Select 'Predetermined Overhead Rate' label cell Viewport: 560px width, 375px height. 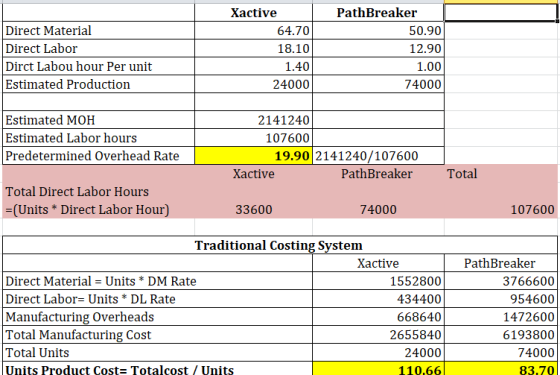(99, 156)
